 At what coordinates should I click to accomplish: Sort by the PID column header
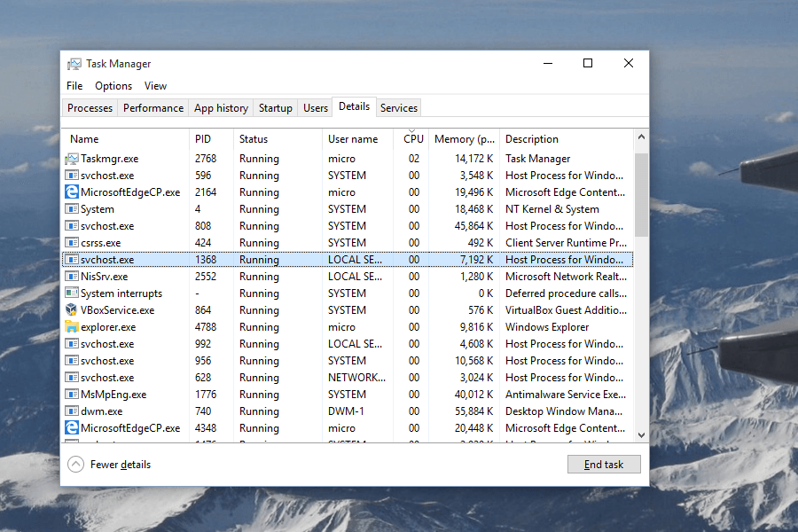coord(211,139)
